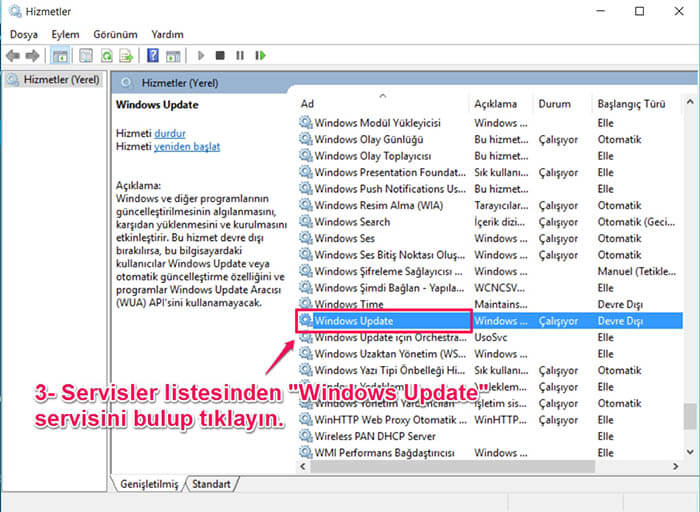Click the Export List toolbar icon
The width and height of the screenshot is (700, 512).
click(x=126, y=56)
